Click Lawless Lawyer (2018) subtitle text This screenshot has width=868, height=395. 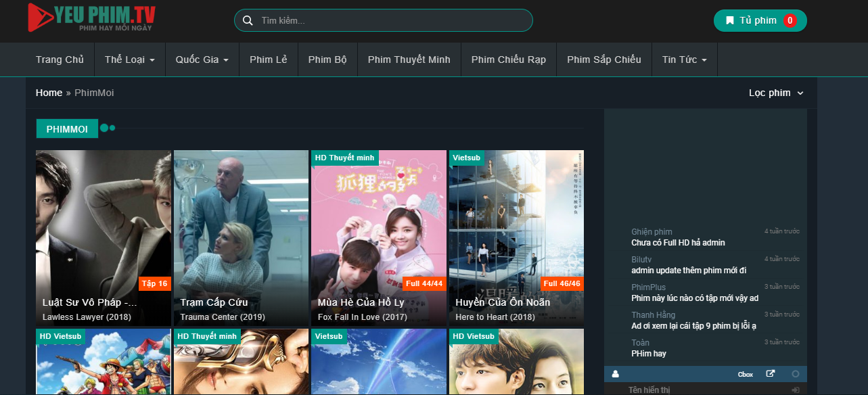point(87,317)
